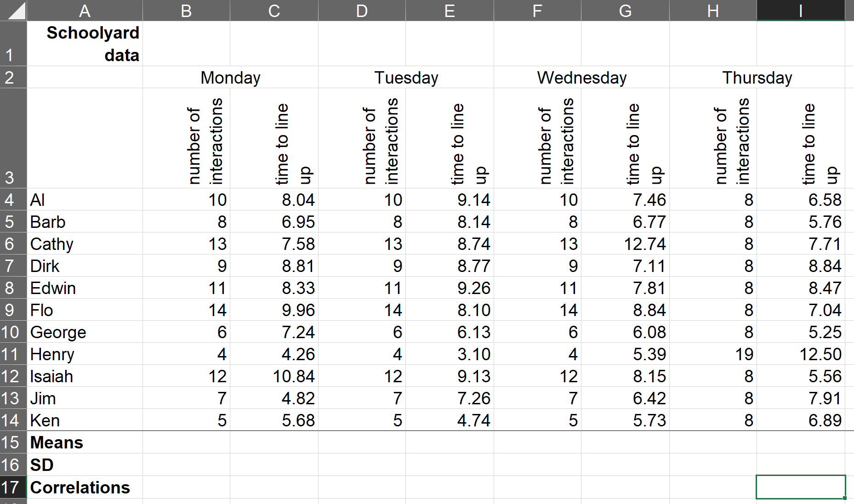Select the Wednesday heading cell
Viewport: 854px width, 504px height.
[581, 78]
